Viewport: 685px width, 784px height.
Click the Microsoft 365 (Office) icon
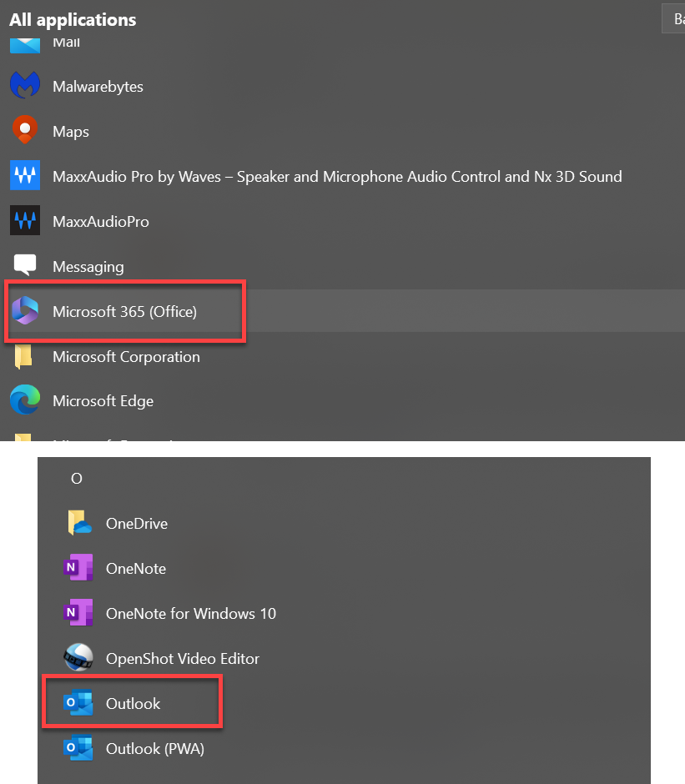click(25, 310)
